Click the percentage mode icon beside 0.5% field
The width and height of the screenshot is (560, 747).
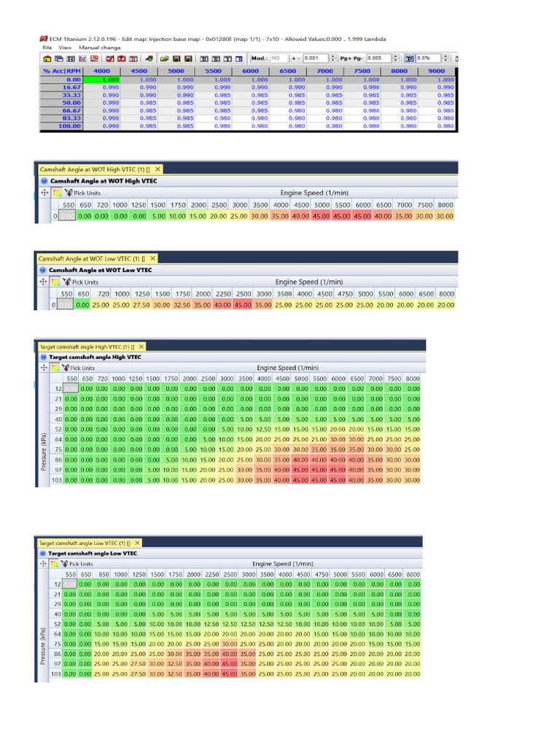[410, 58]
